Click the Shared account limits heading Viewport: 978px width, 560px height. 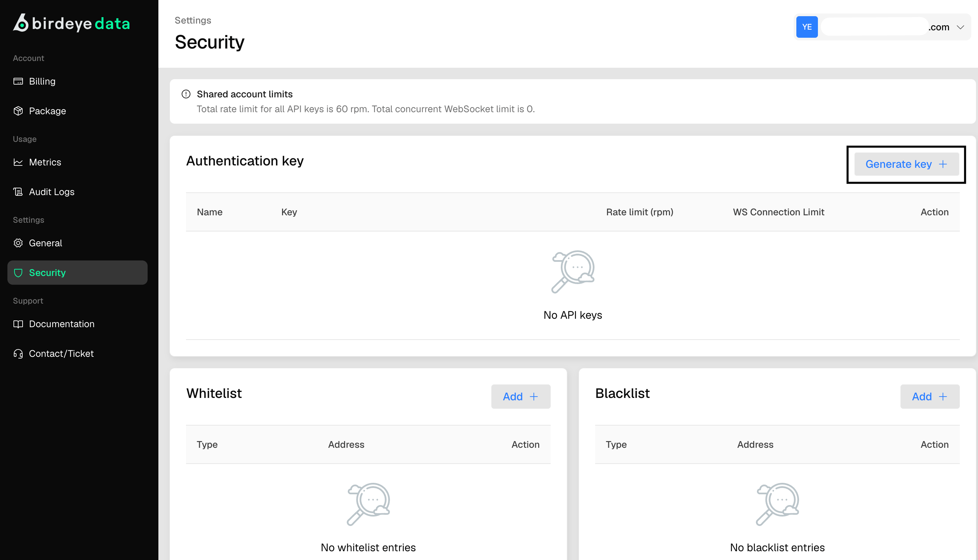(x=245, y=94)
